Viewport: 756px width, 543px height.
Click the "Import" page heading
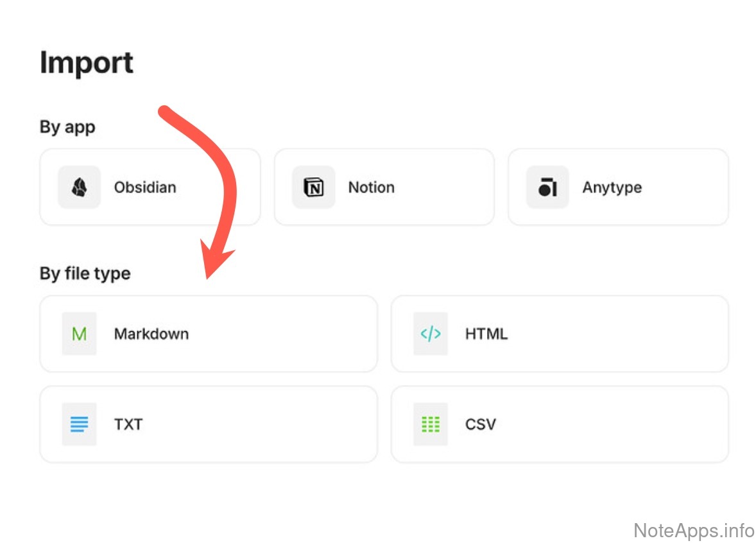[x=87, y=63]
